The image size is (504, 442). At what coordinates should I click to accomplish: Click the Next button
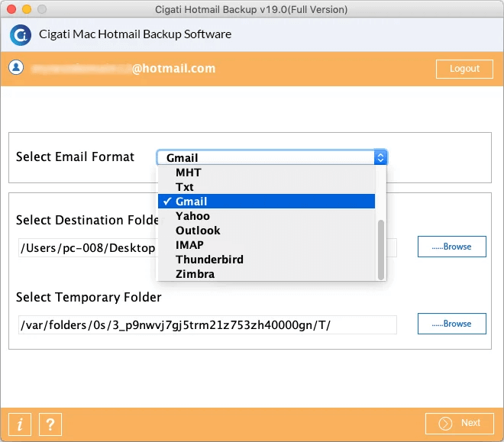pyautogui.click(x=459, y=424)
